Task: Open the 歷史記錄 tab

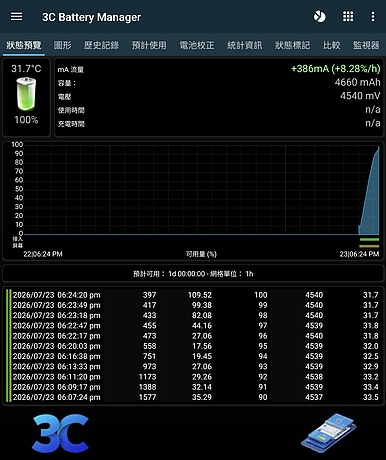Action: 101,45
